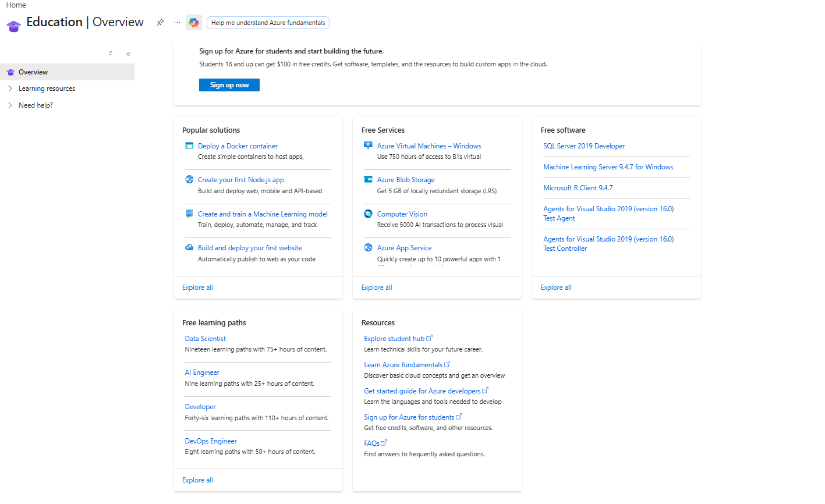
Task: Open Azure Virtual Machines – Windows link
Action: click(429, 146)
